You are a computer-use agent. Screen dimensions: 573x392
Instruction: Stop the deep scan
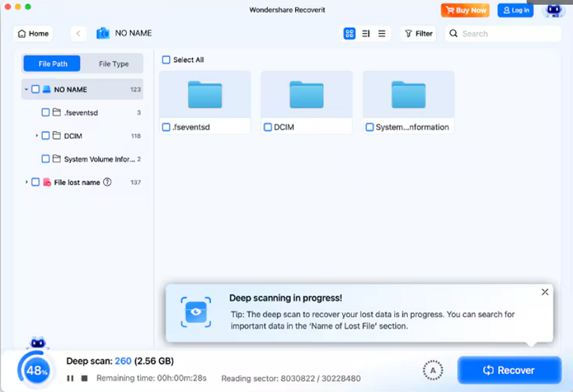85,378
